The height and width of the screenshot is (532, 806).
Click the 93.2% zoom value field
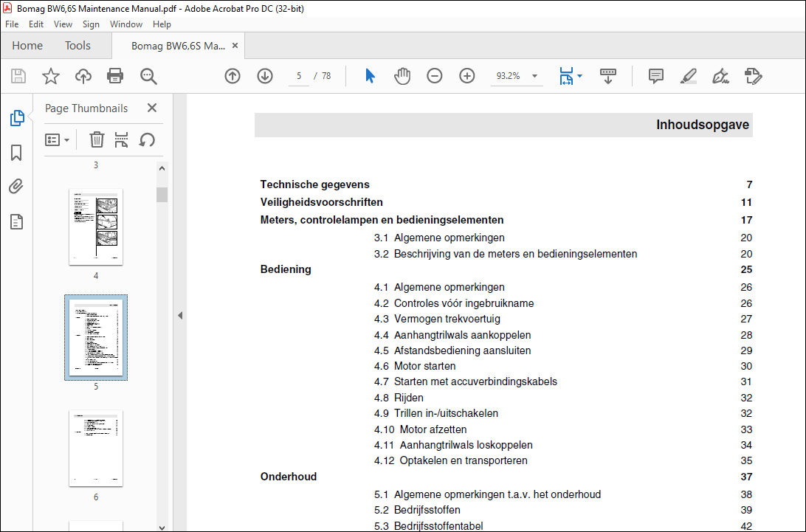509,76
